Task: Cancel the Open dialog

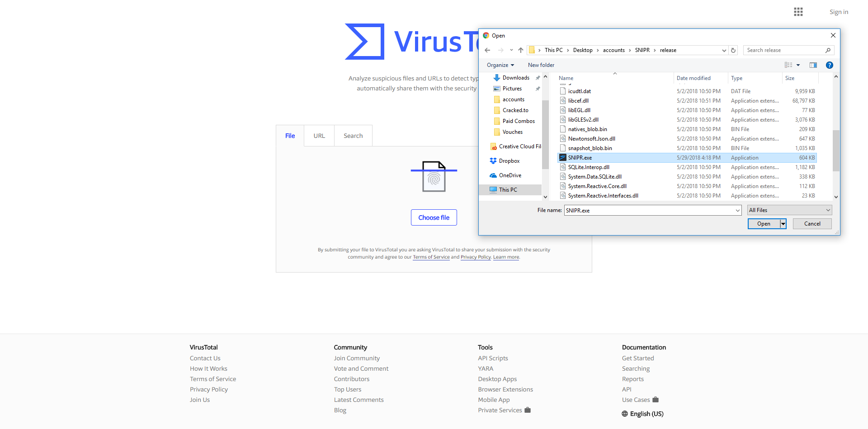Action: [812, 224]
